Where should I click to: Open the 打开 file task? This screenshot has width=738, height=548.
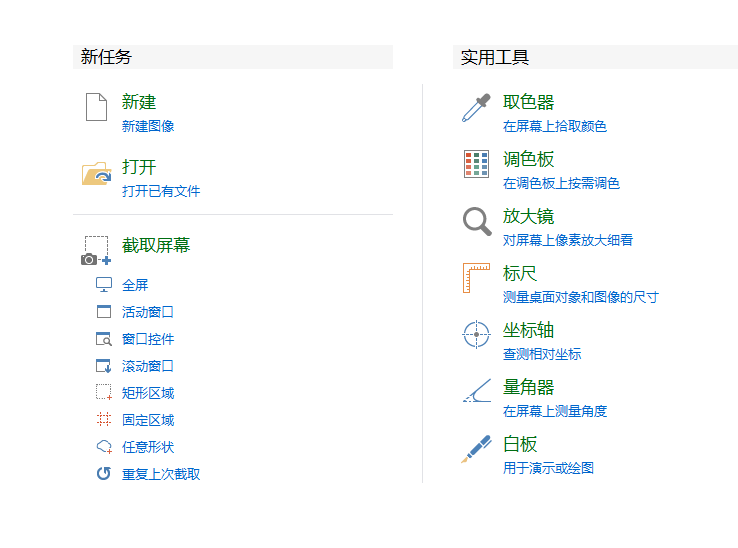[x=139, y=167]
